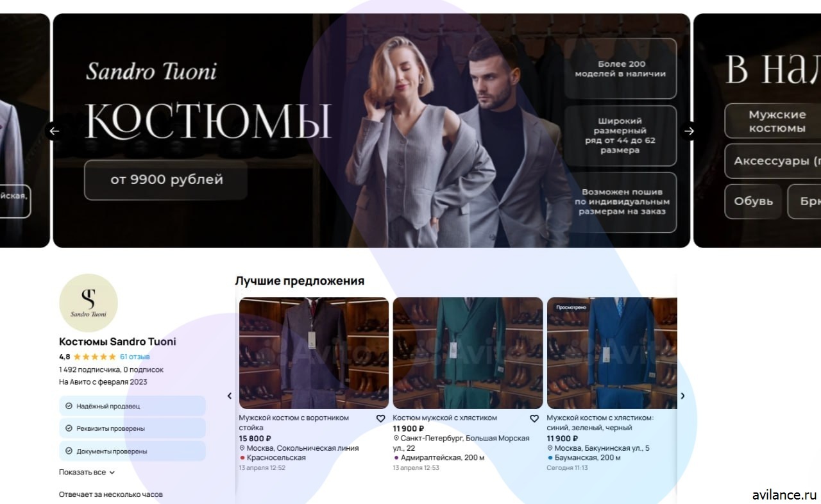The width and height of the screenshot is (821, 504).
Task: Select the Обувь category button
Action: (754, 201)
